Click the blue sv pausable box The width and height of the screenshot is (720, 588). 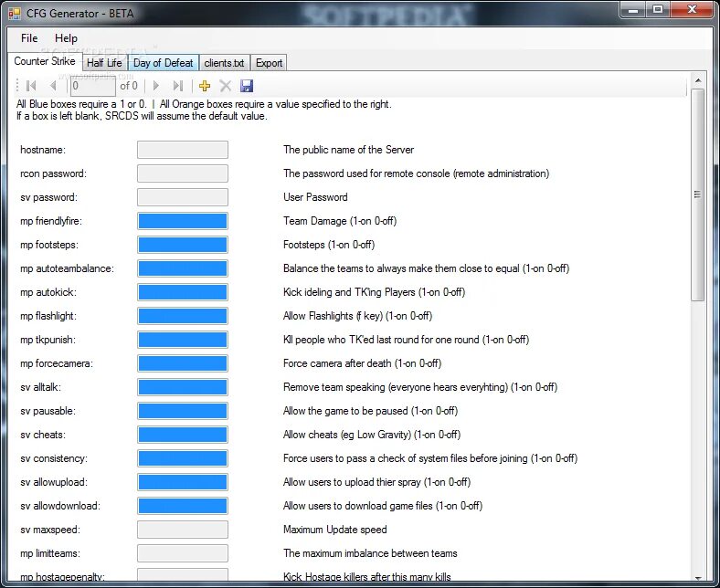tap(183, 411)
